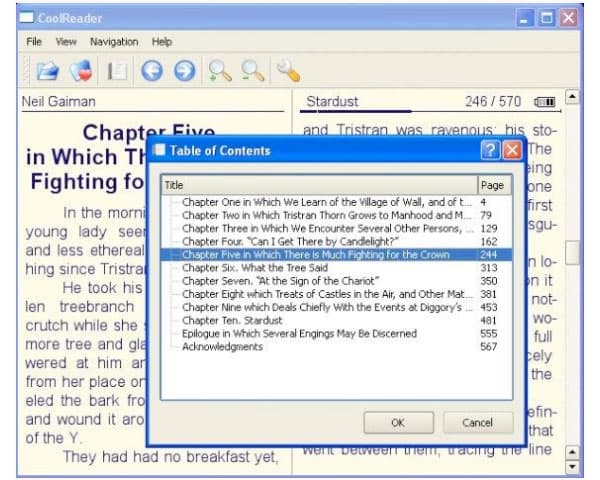Click main window scrollbar up arrow
Viewport: 600px width, 480px height.
pos(572,96)
